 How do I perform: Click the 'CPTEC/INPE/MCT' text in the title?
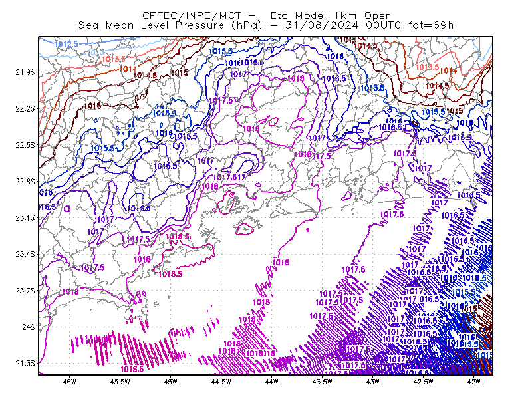click(x=192, y=15)
